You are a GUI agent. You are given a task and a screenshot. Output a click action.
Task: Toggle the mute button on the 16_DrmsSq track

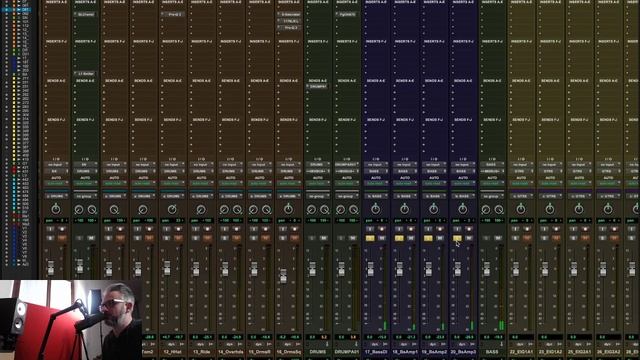(295, 238)
